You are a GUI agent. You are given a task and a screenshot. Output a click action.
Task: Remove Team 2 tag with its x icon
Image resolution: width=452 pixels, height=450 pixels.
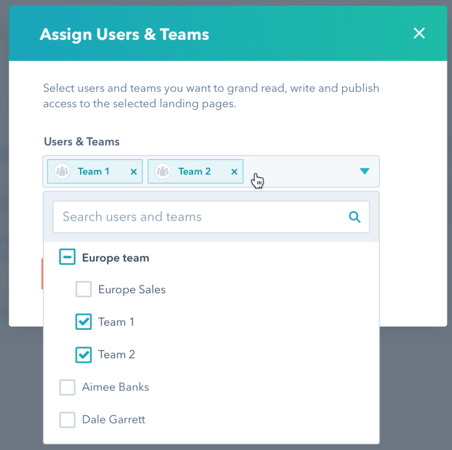(234, 172)
